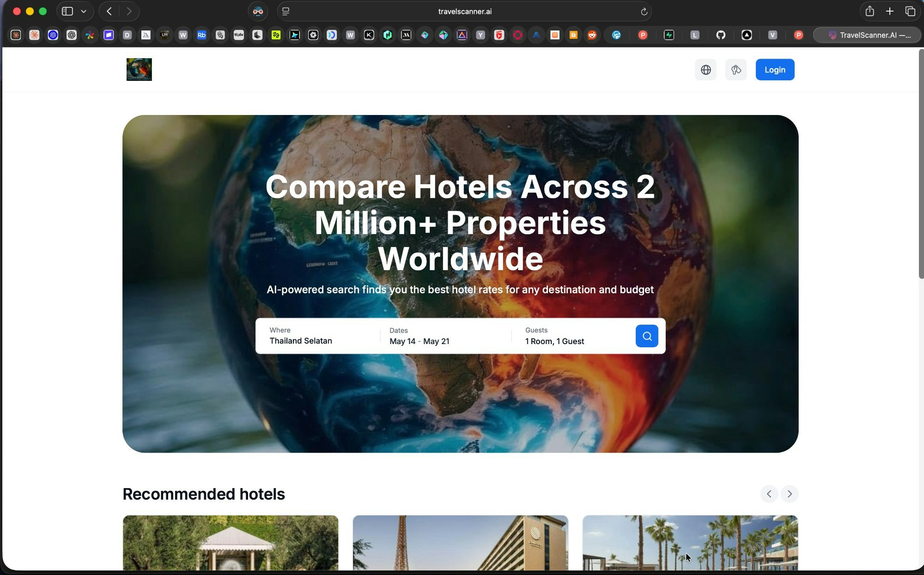Open the Dates picker showing May 14 - May 21

coord(419,336)
